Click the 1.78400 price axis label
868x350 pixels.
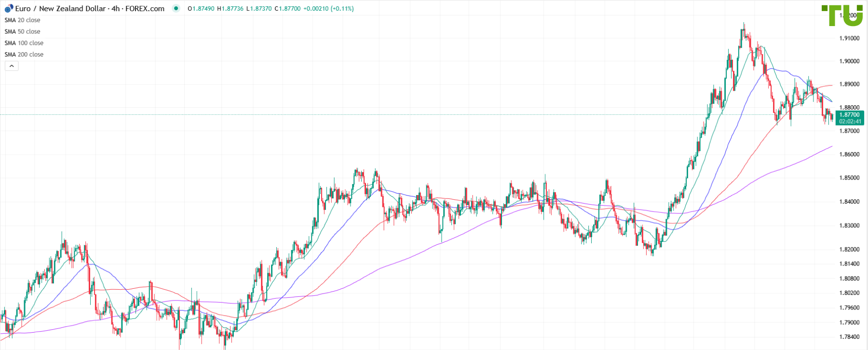click(x=849, y=337)
